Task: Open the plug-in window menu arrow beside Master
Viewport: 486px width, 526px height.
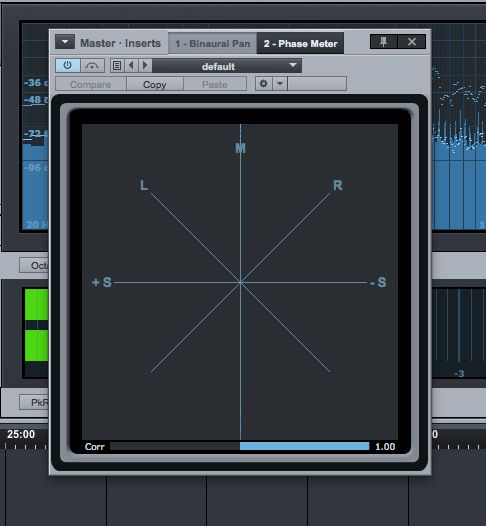Action: click(65, 42)
